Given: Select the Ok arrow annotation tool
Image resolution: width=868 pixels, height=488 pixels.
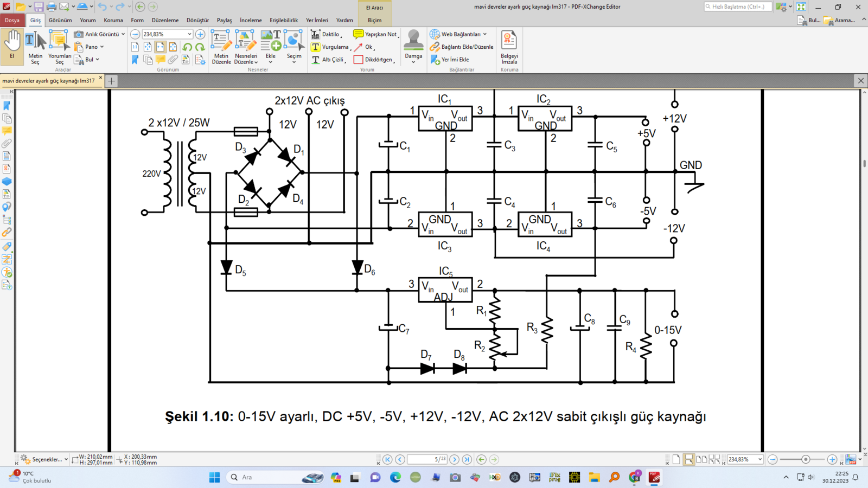Looking at the screenshot, I should coord(364,47).
